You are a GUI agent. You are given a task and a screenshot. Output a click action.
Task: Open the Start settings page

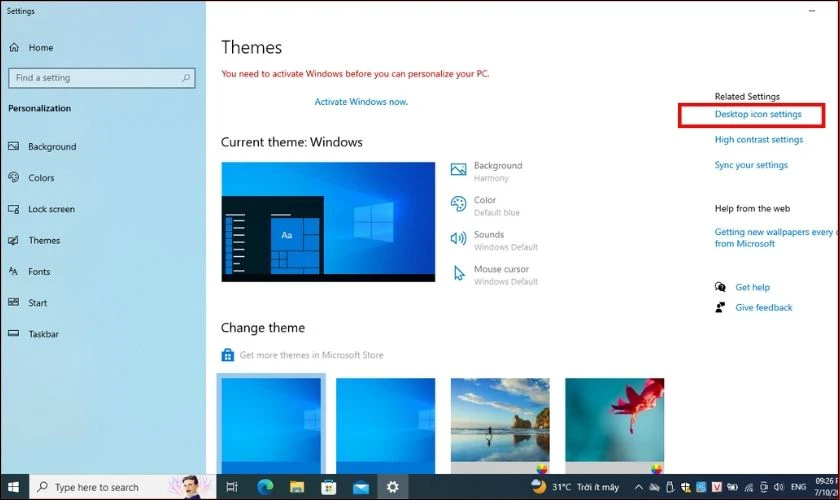point(28,303)
